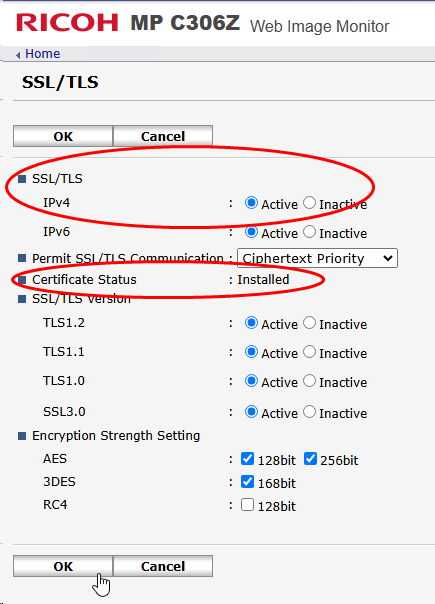Open the Permit SSL/TLS Communication dropdown

click(x=317, y=258)
